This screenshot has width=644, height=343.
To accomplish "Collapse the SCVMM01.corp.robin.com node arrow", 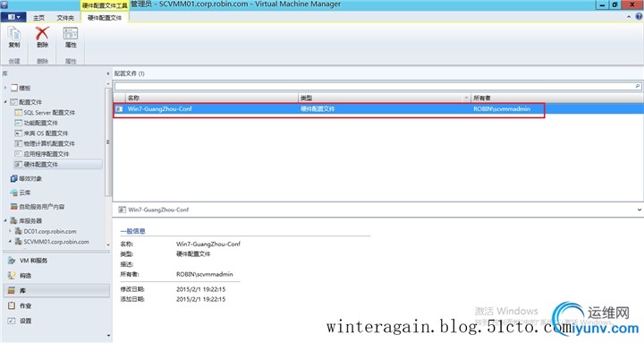I will coord(10,242).
